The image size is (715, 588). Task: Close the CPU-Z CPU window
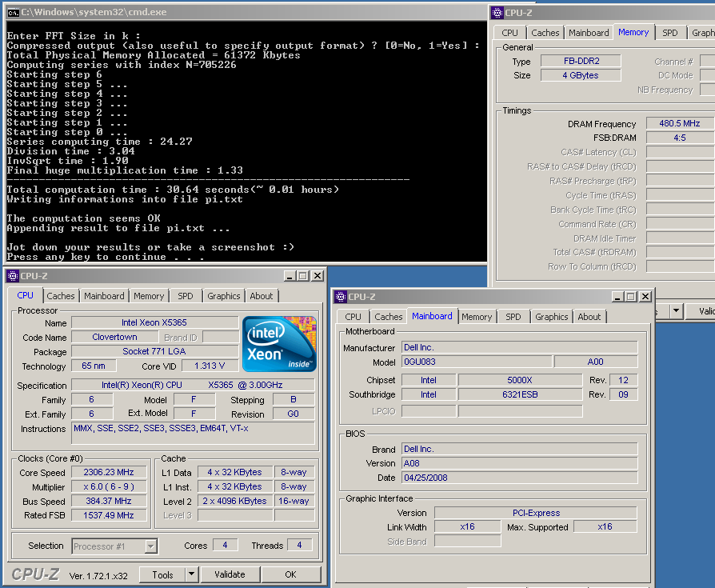click(x=318, y=276)
